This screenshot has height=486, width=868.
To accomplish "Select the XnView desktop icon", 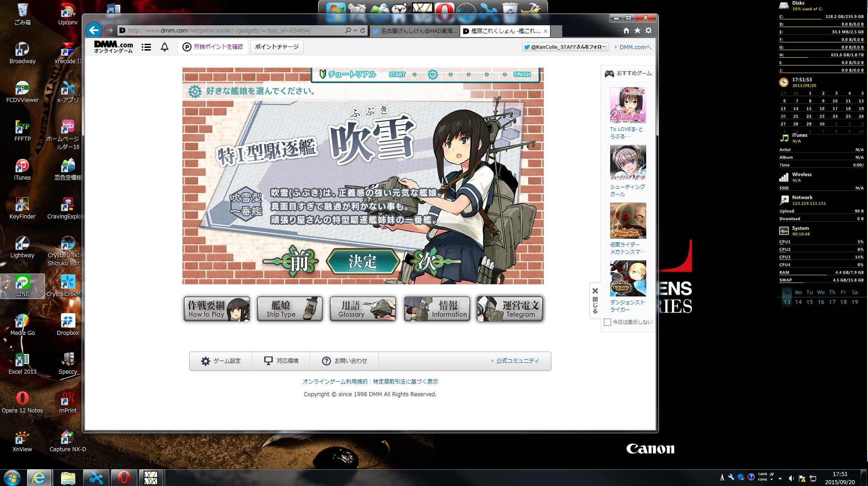I will click(22, 441).
